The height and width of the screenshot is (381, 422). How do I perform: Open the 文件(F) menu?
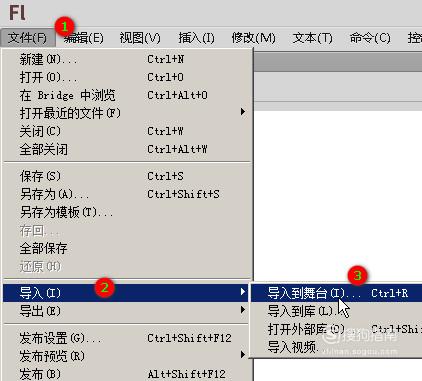tap(28, 38)
